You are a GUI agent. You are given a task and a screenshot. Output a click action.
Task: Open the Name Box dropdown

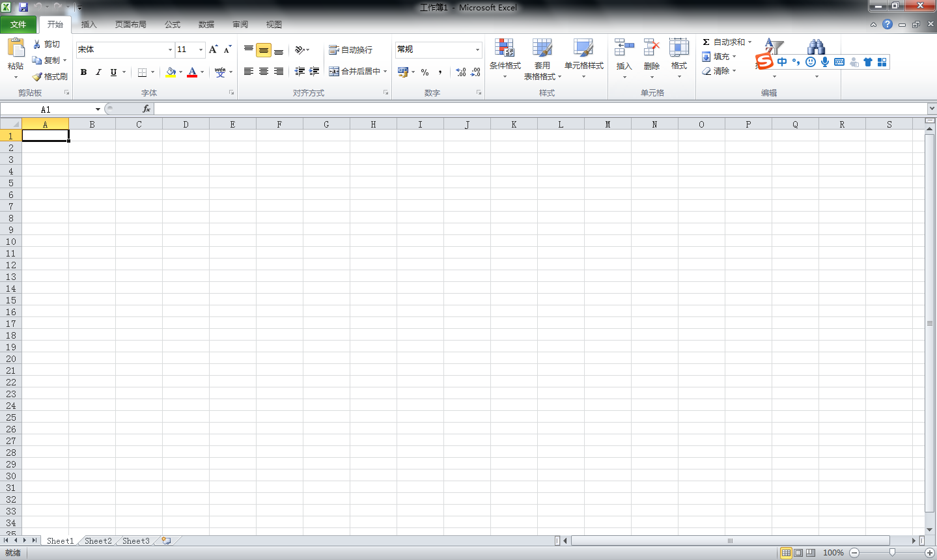98,109
